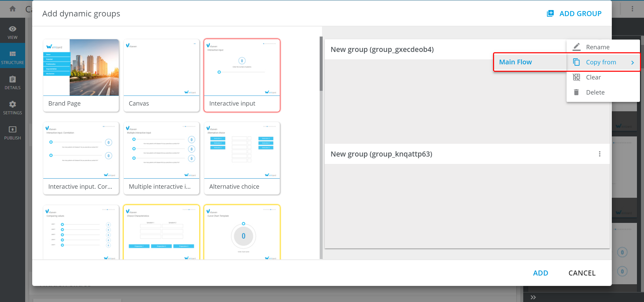Open the Details sidebar section
Screen dimensions: 644x302
point(12,82)
